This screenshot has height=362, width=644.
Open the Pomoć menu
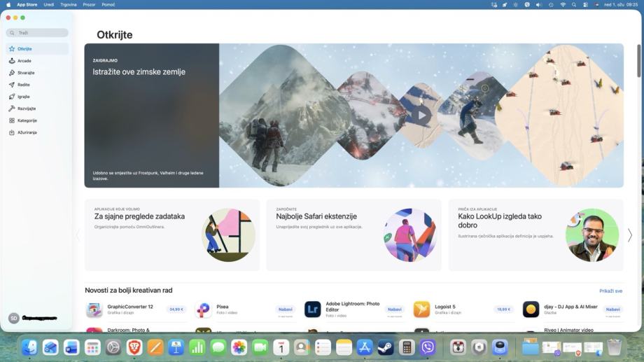pos(108,4)
